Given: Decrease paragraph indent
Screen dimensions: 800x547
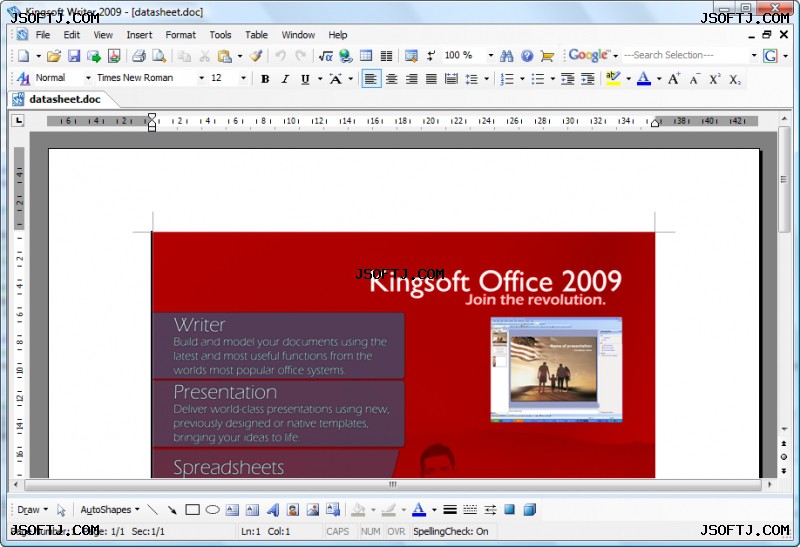Looking at the screenshot, I should pyautogui.click(x=567, y=79).
